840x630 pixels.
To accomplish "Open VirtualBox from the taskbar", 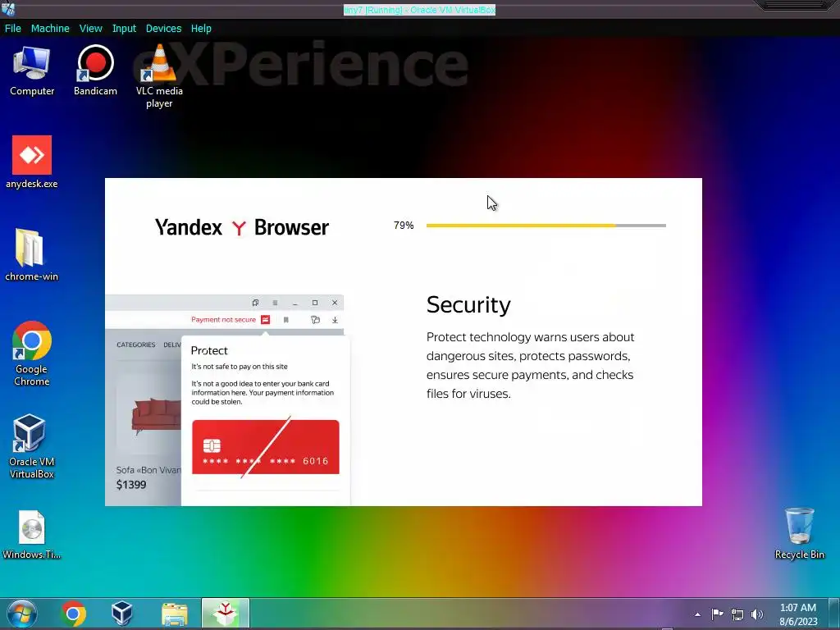I will (122, 614).
